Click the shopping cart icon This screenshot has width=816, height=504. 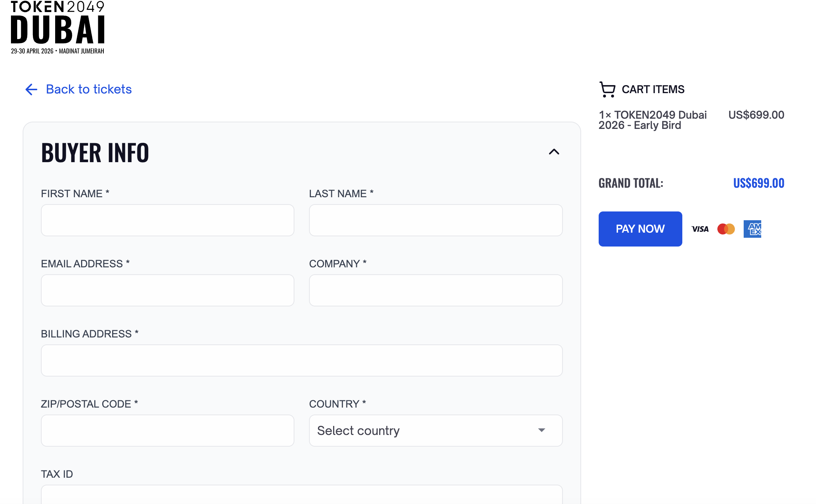607,89
